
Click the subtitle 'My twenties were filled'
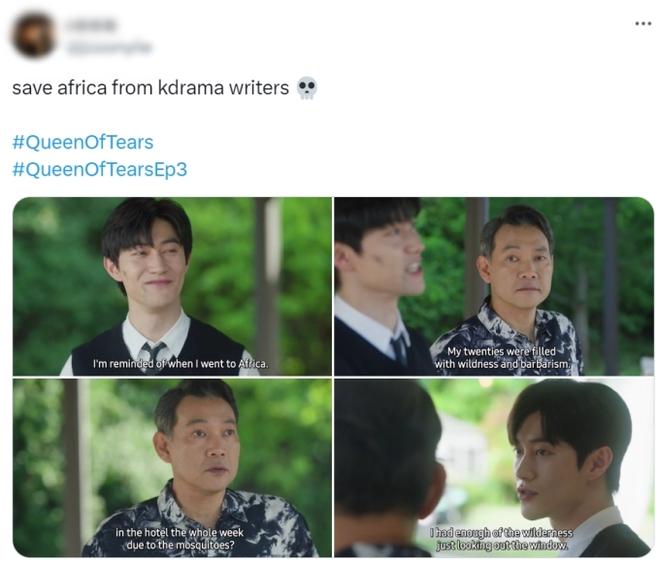coord(501,351)
